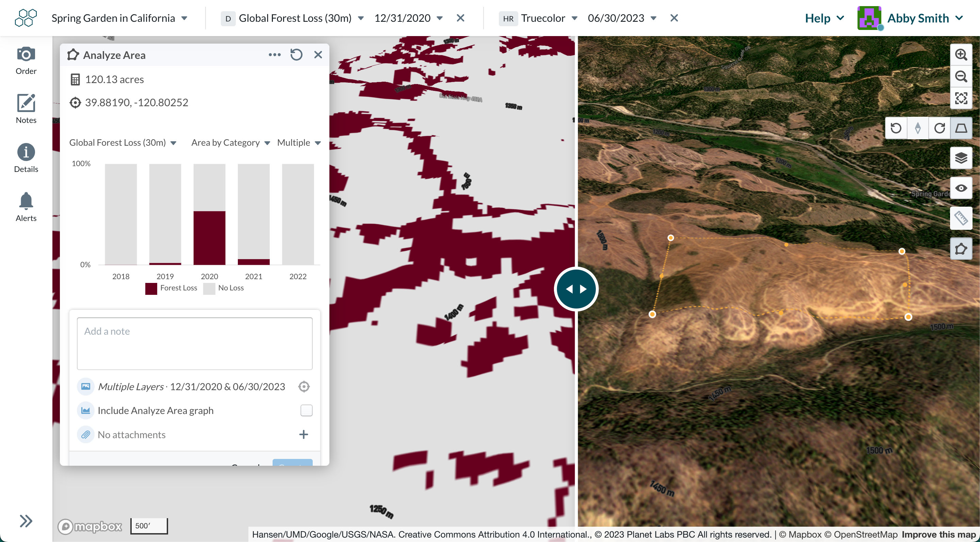Viewport: 980px width, 542px height.
Task: Open the map layers tool
Action: (961, 158)
